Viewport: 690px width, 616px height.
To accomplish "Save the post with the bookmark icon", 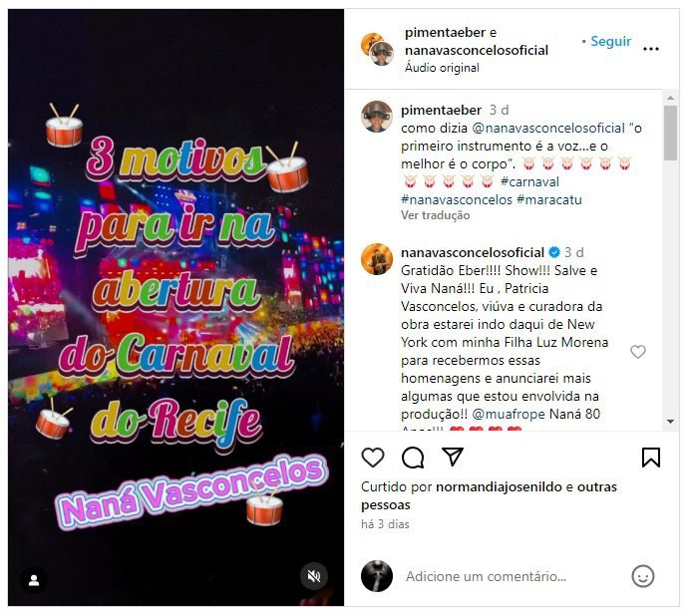I will (x=651, y=458).
